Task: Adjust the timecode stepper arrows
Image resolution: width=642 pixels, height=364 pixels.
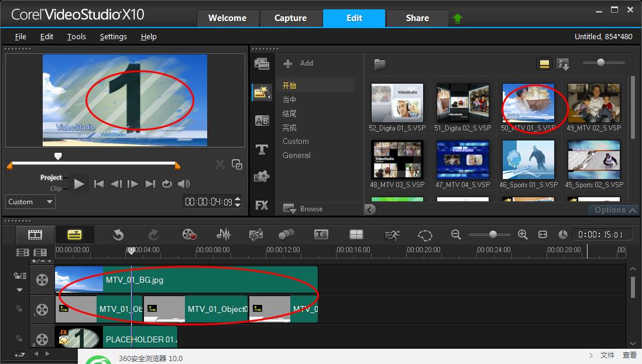Action: coord(238,201)
